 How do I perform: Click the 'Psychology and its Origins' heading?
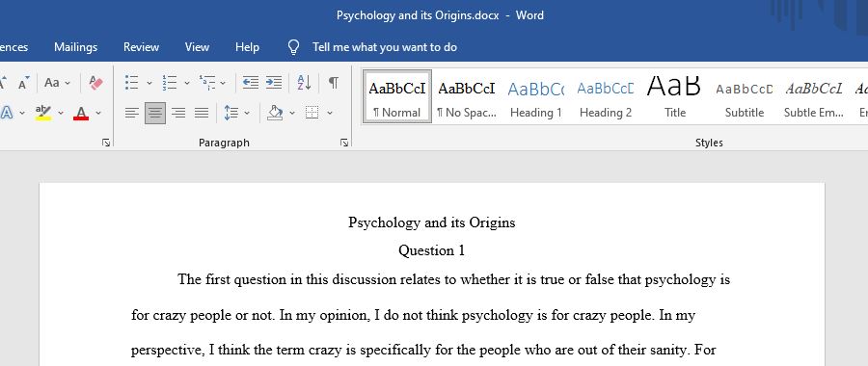(x=432, y=222)
